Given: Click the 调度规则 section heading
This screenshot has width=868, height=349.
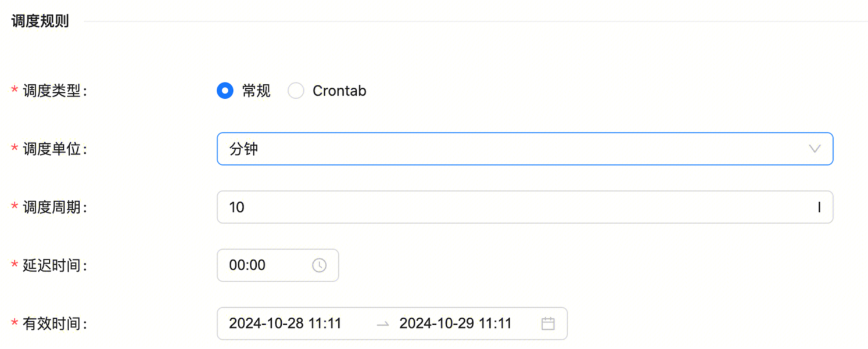Looking at the screenshot, I should pyautogui.click(x=40, y=21).
